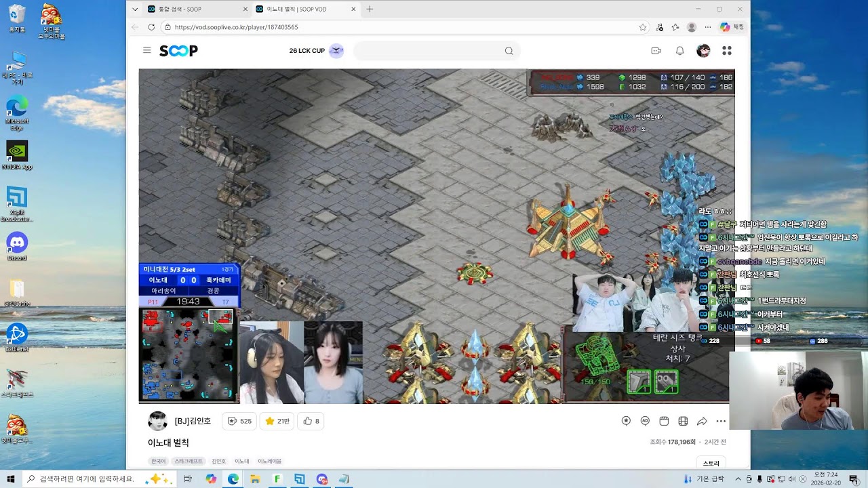Open the [BJ]김인호 channel name link
This screenshot has width=868, height=488.
point(193,421)
